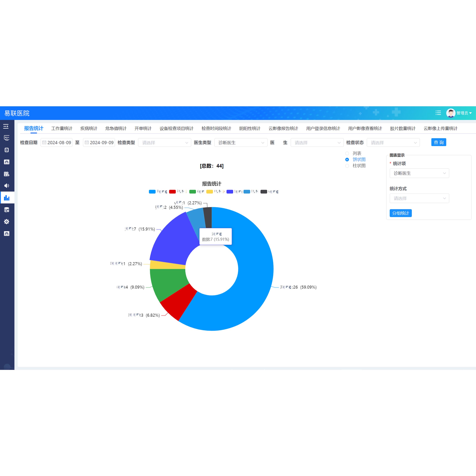Click the list menu icon in the header

click(x=438, y=113)
